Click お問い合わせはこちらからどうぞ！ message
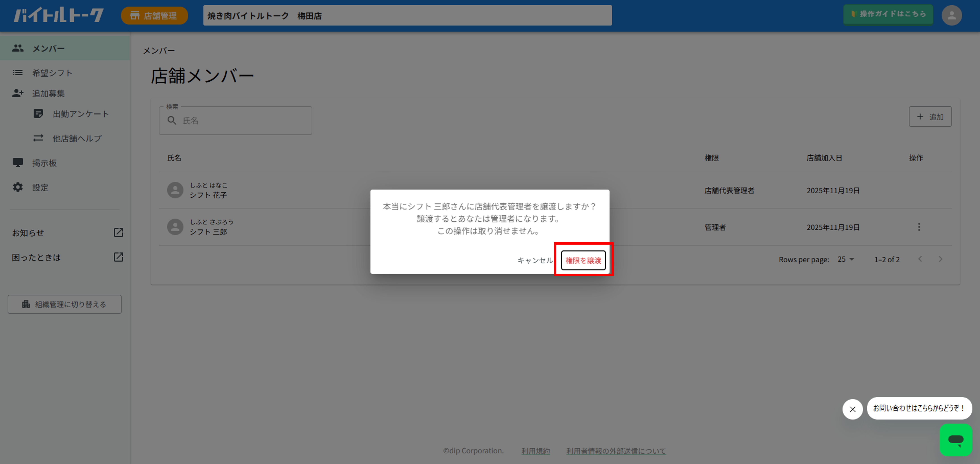Screen dimensions: 980x464 pyautogui.click(x=919, y=408)
